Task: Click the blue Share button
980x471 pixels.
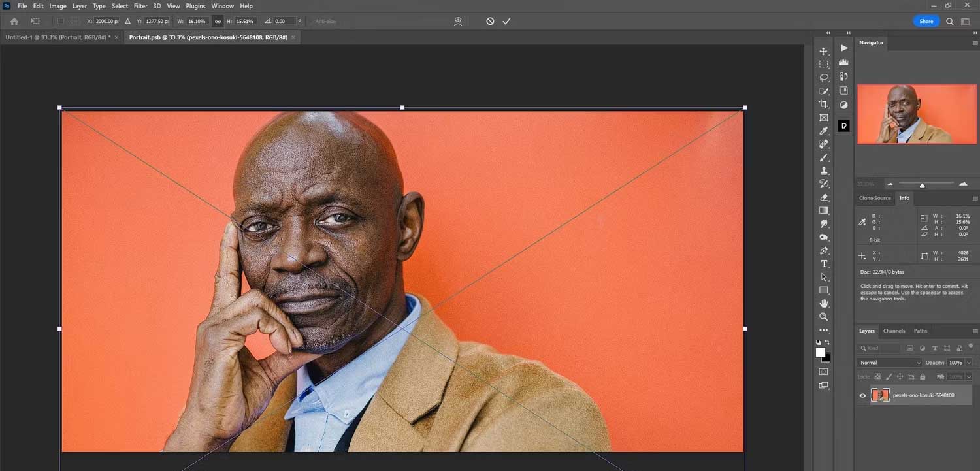Action: point(926,22)
